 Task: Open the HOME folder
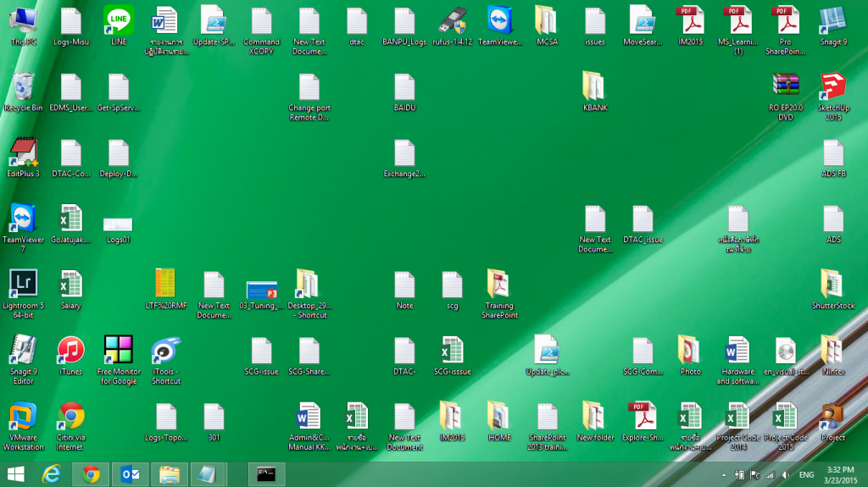tap(499, 421)
